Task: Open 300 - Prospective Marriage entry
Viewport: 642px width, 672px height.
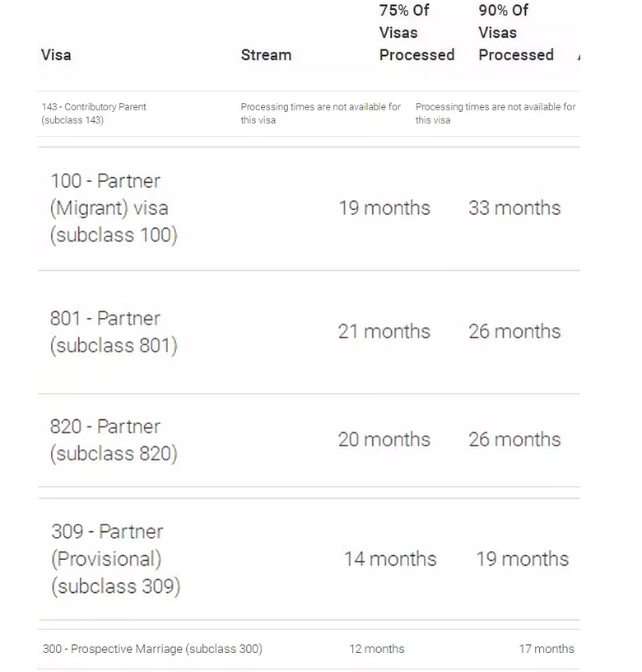Action: pos(152,649)
